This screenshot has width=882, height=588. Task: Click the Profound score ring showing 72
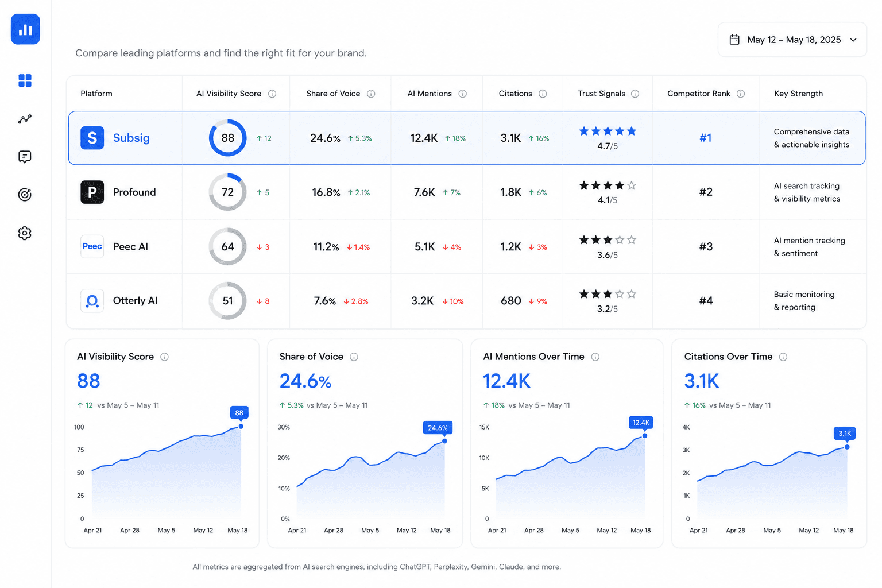point(228,192)
